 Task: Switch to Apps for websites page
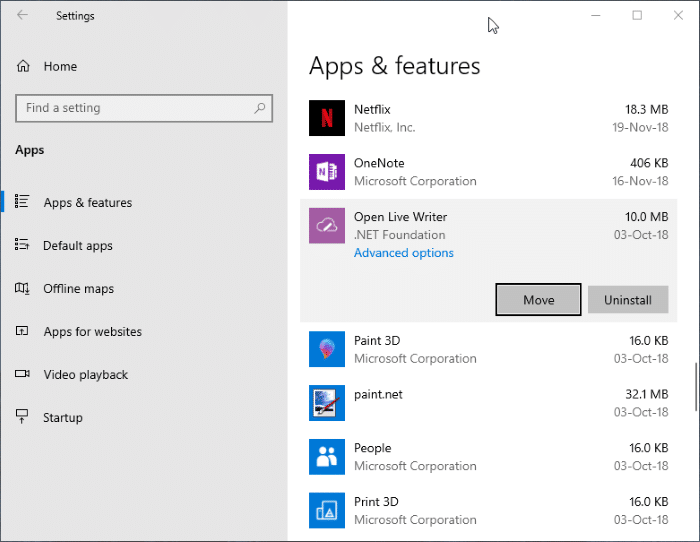pos(92,332)
